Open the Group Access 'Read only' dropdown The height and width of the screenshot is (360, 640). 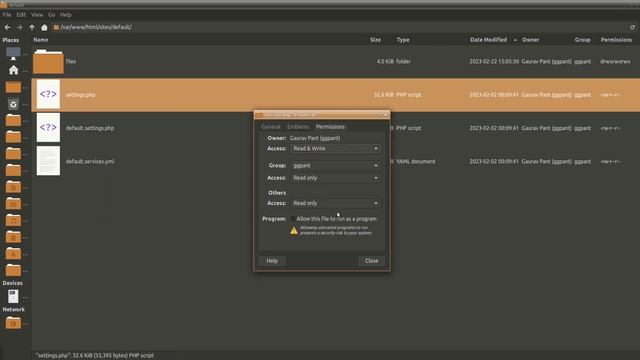pyautogui.click(x=336, y=178)
